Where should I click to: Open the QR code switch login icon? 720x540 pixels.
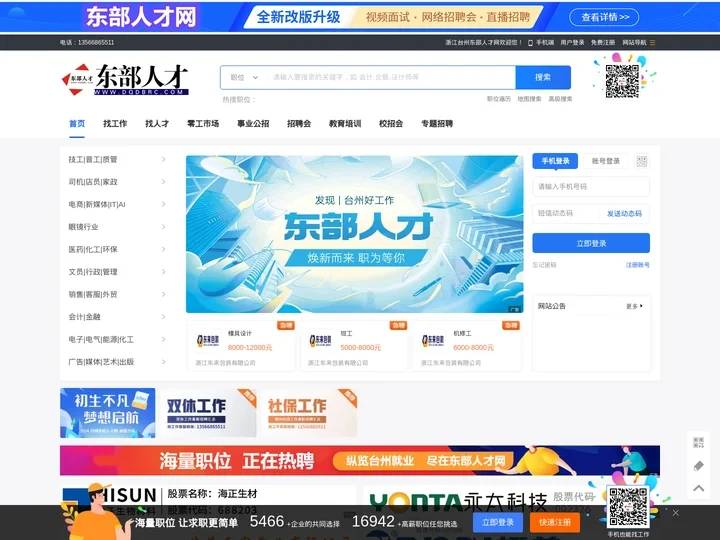641,161
